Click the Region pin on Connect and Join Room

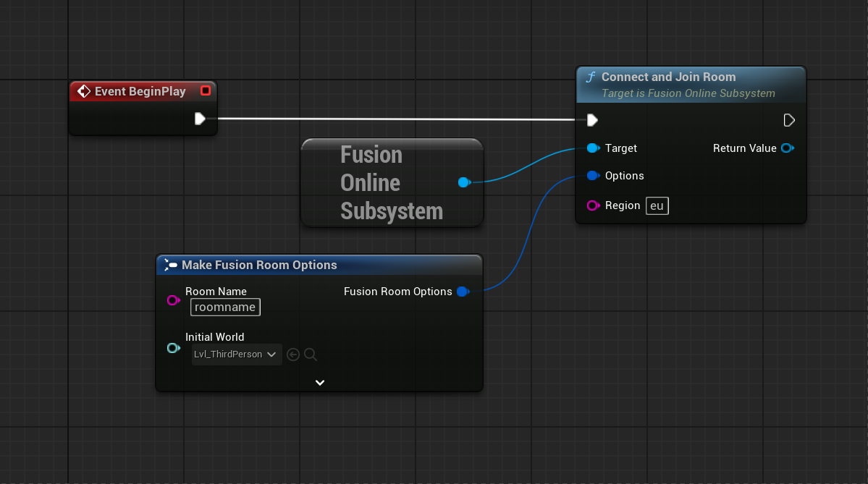(592, 205)
